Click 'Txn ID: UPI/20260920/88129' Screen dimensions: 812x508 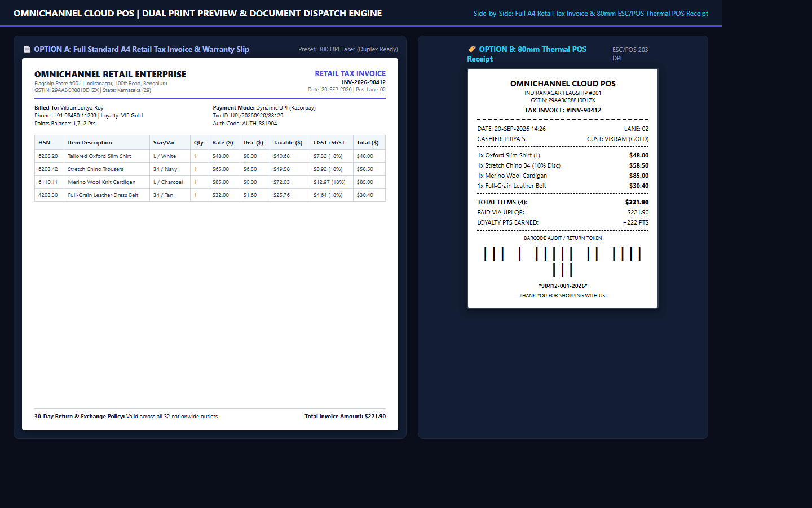click(x=248, y=115)
